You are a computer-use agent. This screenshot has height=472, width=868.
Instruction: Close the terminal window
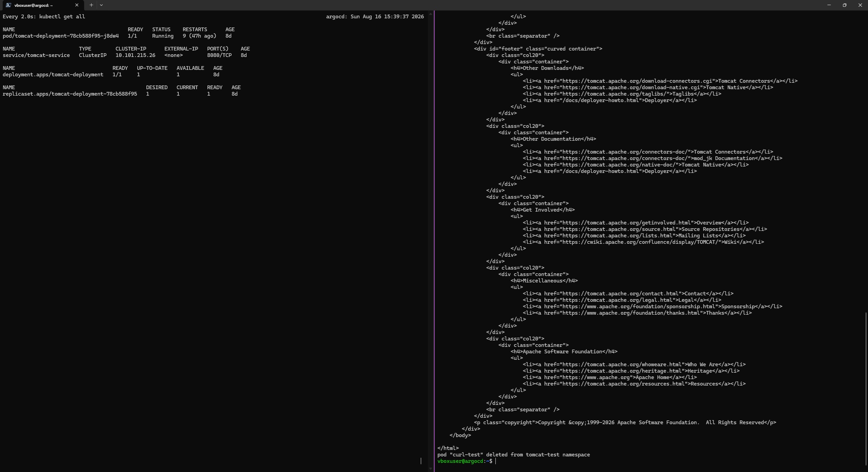tap(860, 5)
